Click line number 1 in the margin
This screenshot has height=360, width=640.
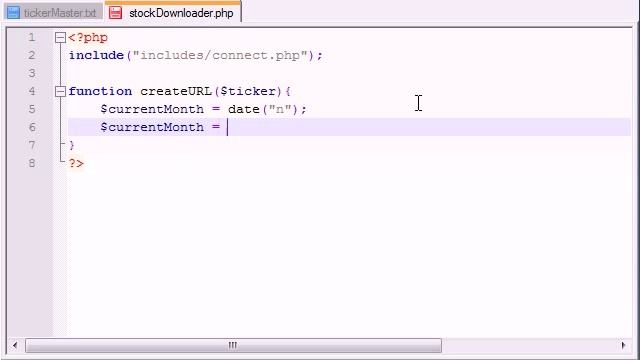31,38
